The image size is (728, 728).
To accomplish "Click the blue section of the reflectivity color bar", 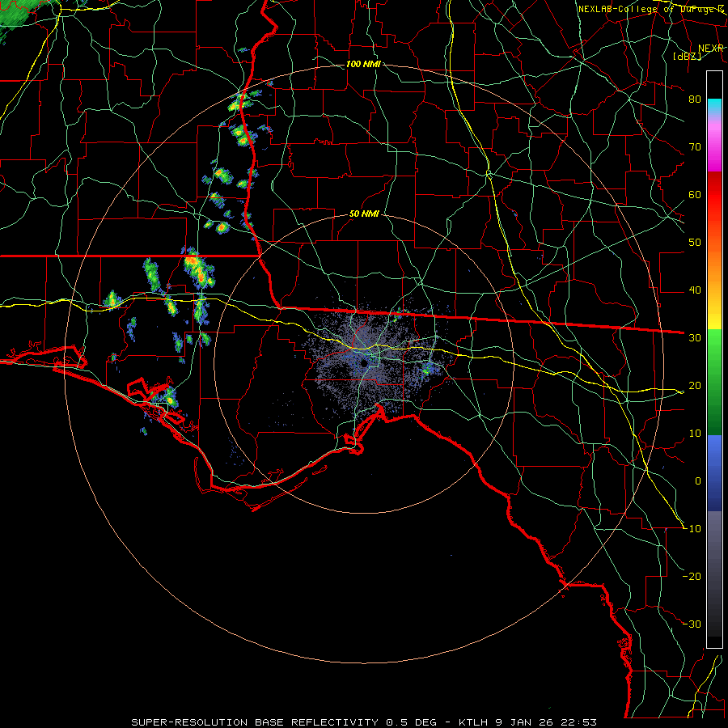I will 714,472.
